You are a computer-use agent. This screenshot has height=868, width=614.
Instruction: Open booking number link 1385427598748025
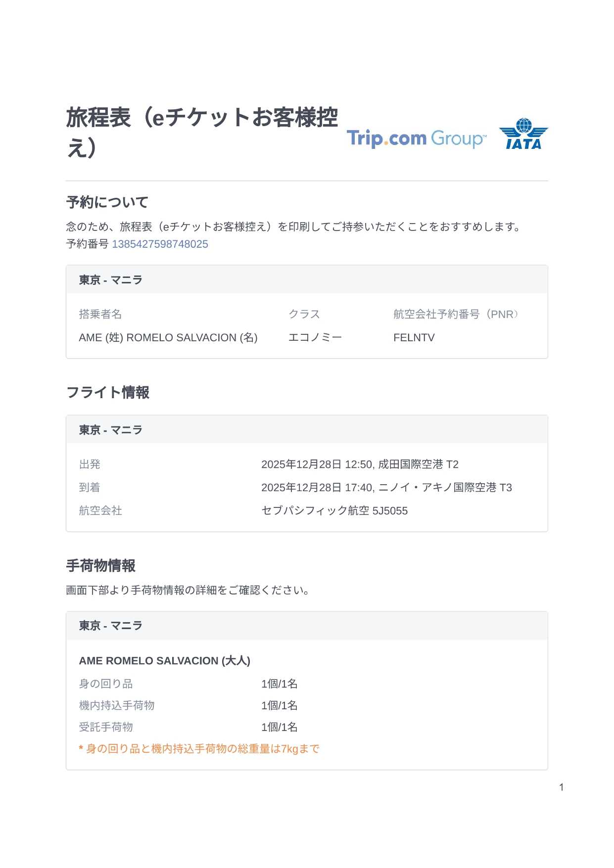[160, 244]
